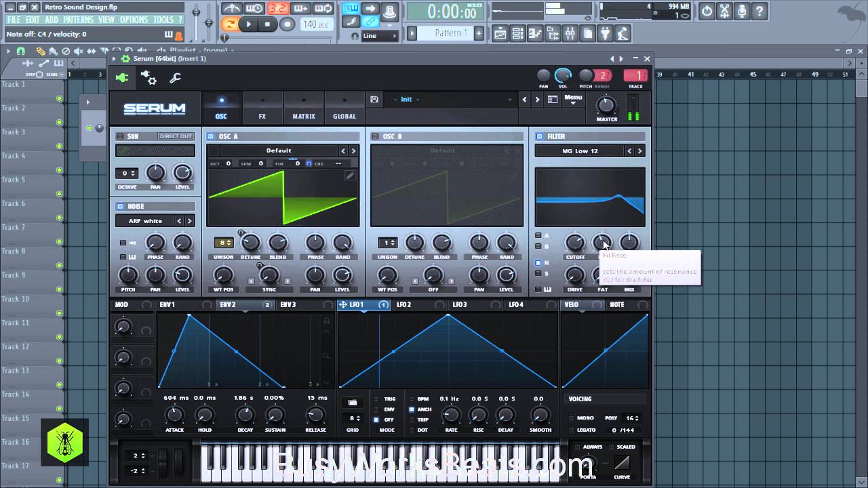Viewport: 868px width, 488px height.
Task: Open help with the question mark icon
Action: point(760,11)
